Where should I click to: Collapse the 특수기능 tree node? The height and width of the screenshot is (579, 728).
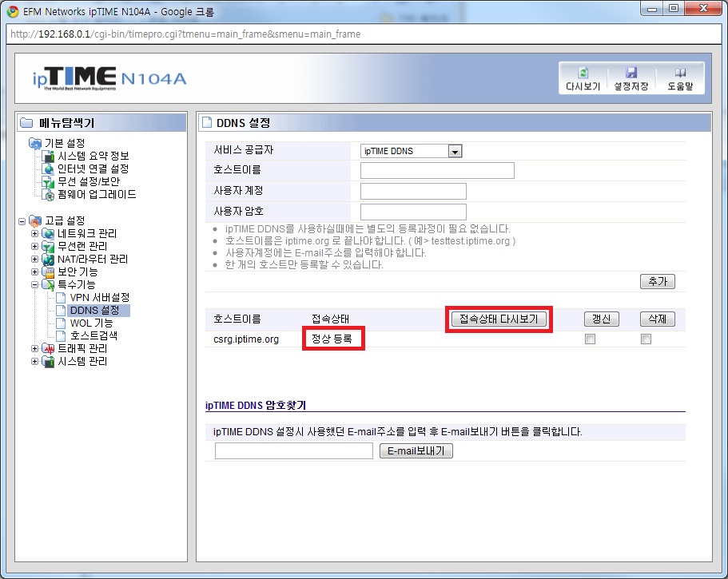pos(35,284)
